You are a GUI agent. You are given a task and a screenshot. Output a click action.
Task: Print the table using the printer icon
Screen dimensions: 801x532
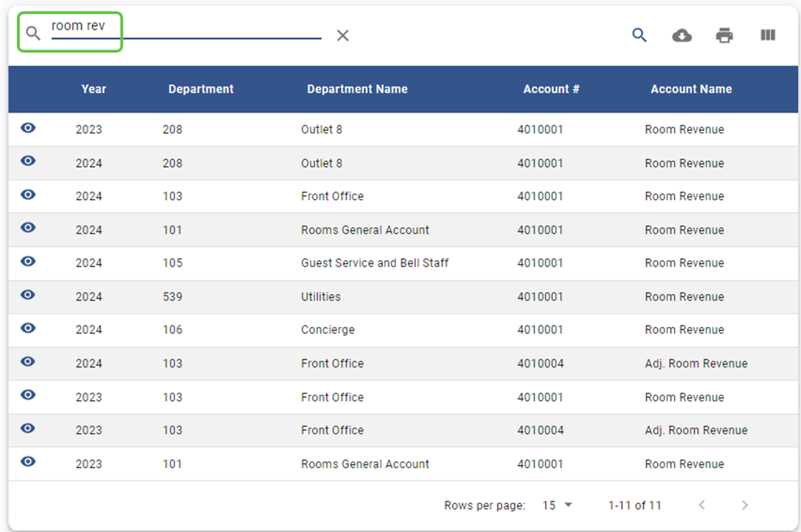(725, 35)
